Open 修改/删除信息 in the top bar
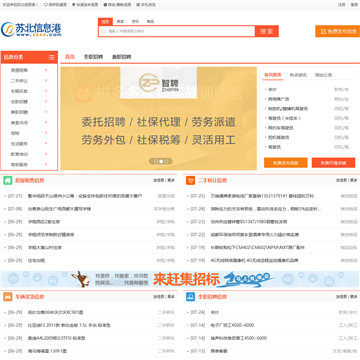The width and height of the screenshot is (360, 360). pos(117,5)
